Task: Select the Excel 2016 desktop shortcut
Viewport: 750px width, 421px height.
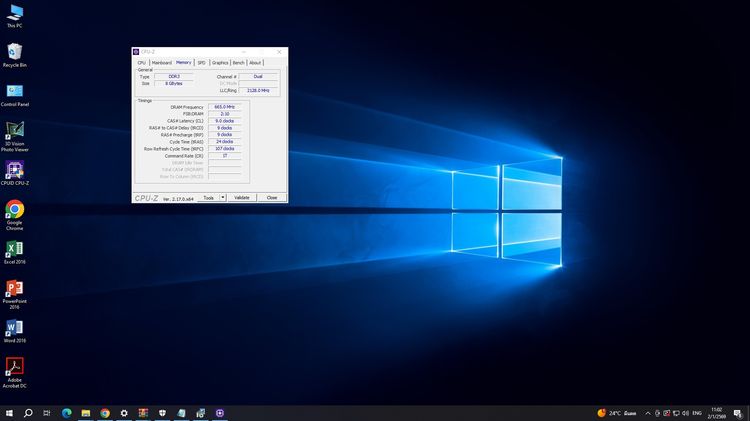Action: coord(15,249)
